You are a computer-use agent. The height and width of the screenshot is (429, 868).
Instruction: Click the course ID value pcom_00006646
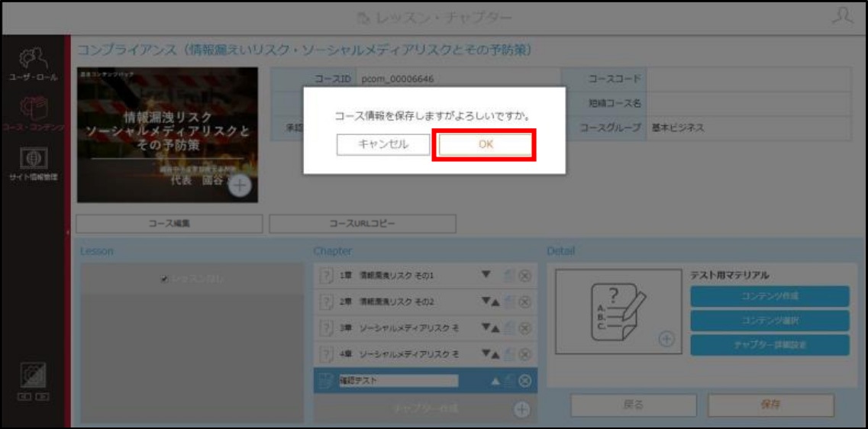point(398,79)
